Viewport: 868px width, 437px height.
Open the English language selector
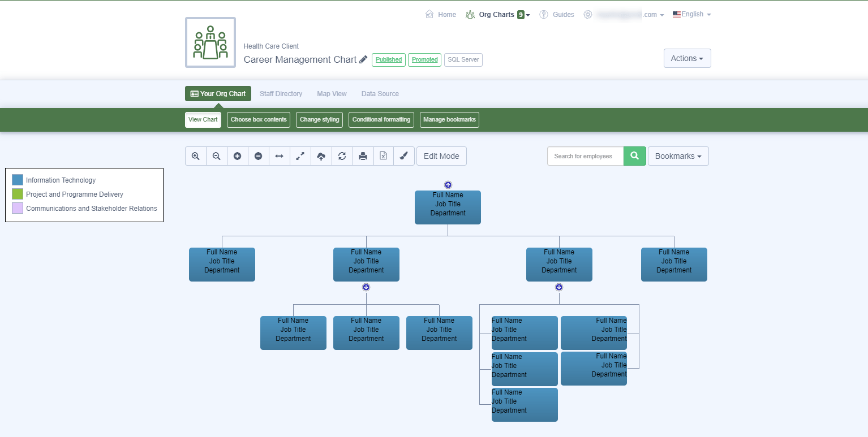pos(692,14)
